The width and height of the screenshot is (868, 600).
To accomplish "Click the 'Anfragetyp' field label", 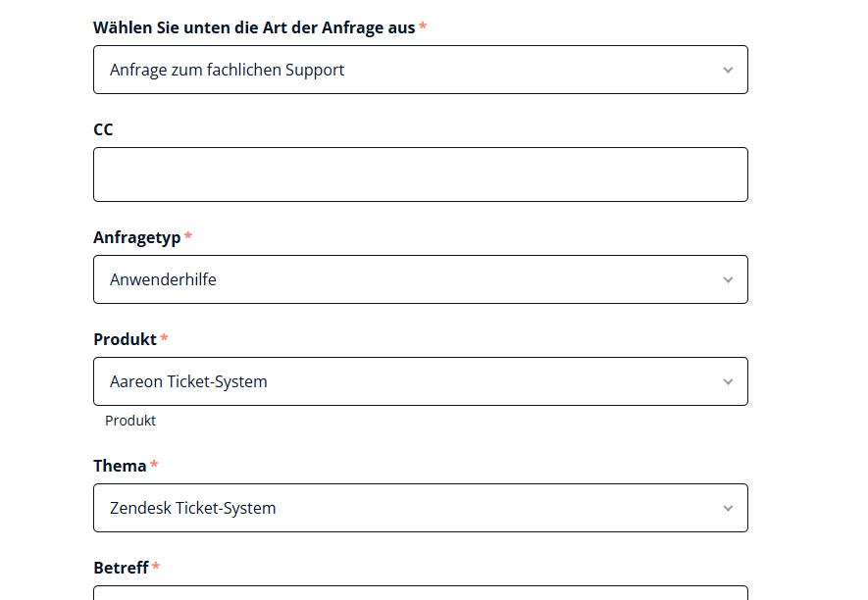I will [136, 237].
